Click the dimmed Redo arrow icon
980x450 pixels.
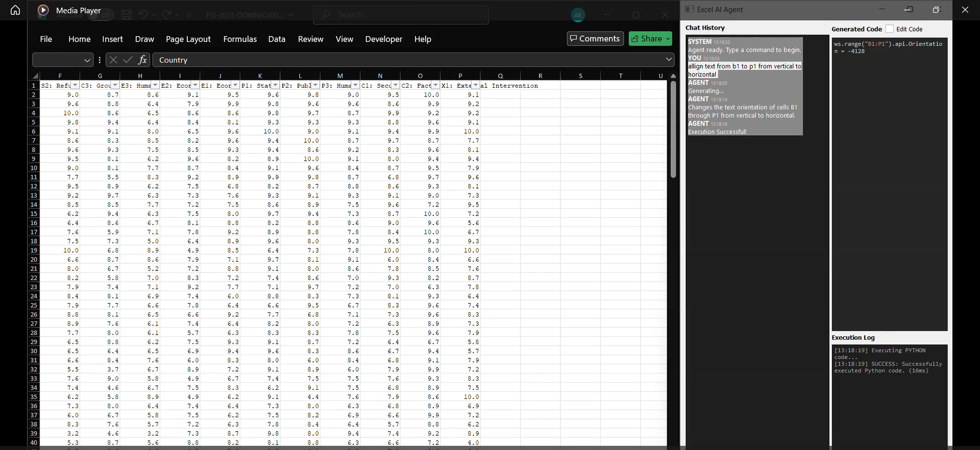coord(166,15)
